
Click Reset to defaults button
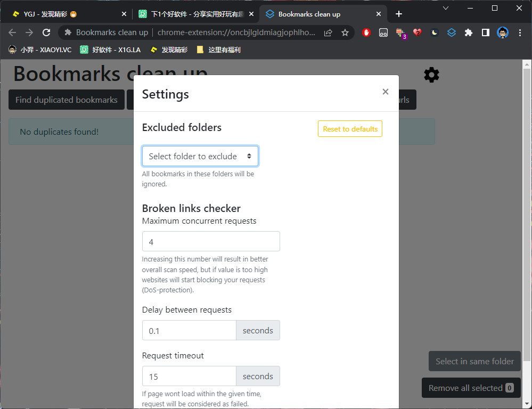350,129
